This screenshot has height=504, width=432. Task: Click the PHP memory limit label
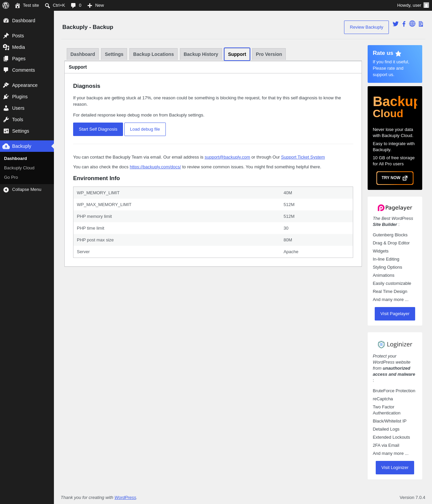94,216
